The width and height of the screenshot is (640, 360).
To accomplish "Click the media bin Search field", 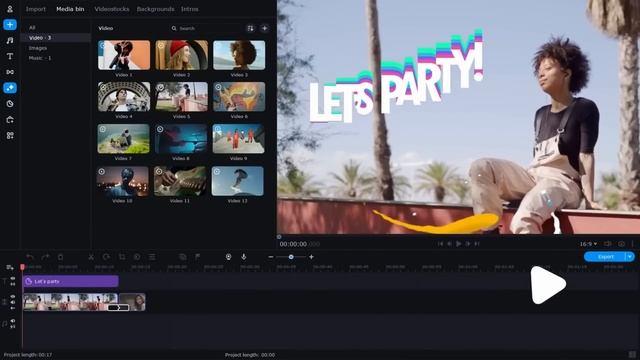I will [x=206, y=28].
